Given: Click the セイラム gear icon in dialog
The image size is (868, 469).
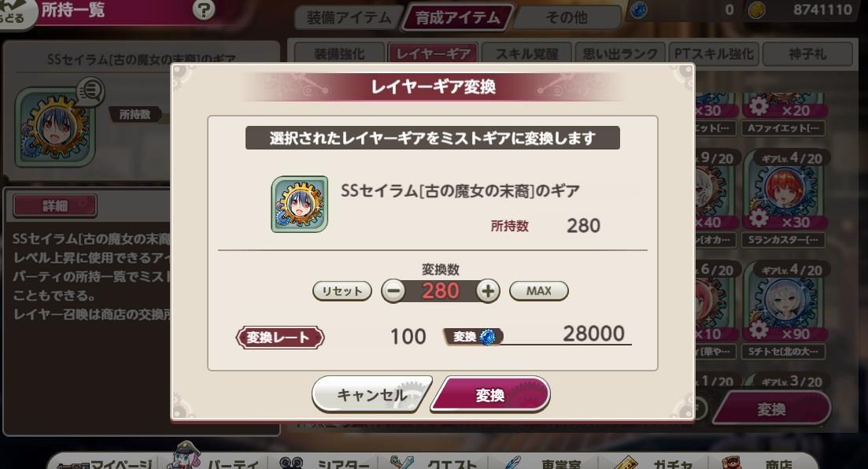Looking at the screenshot, I should [300, 205].
